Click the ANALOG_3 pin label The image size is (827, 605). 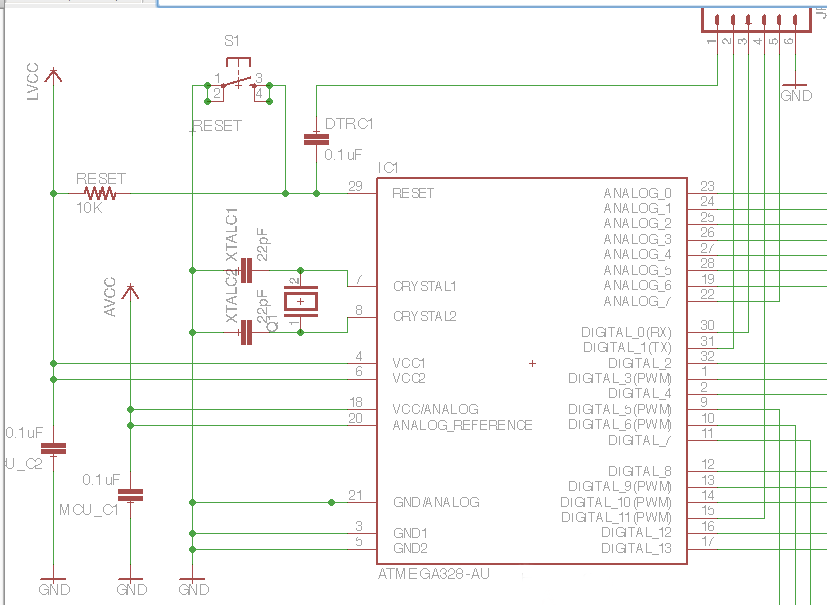coord(638,239)
